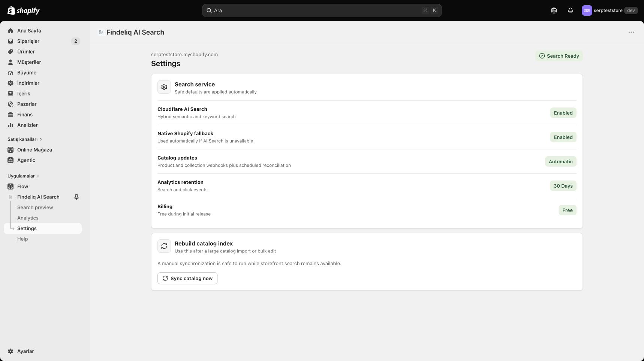Screen dimensions: 644x361
Task: Click the Müşteriler person icon
Action: pyautogui.click(x=10, y=62)
